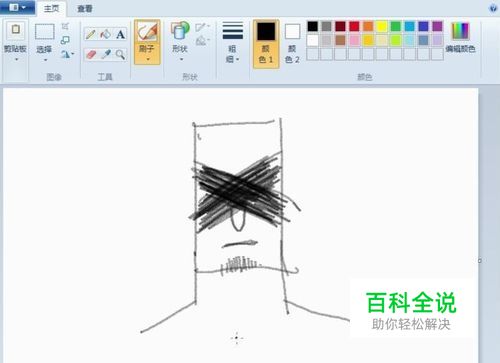
Task: Open the Paint application menu button
Action: click(17, 7)
